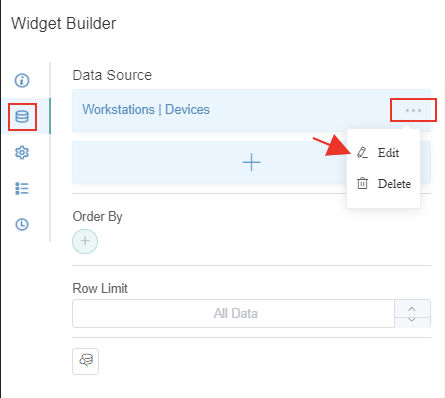
Task: Decrease Row Limit with down arrow
Action: point(412,320)
